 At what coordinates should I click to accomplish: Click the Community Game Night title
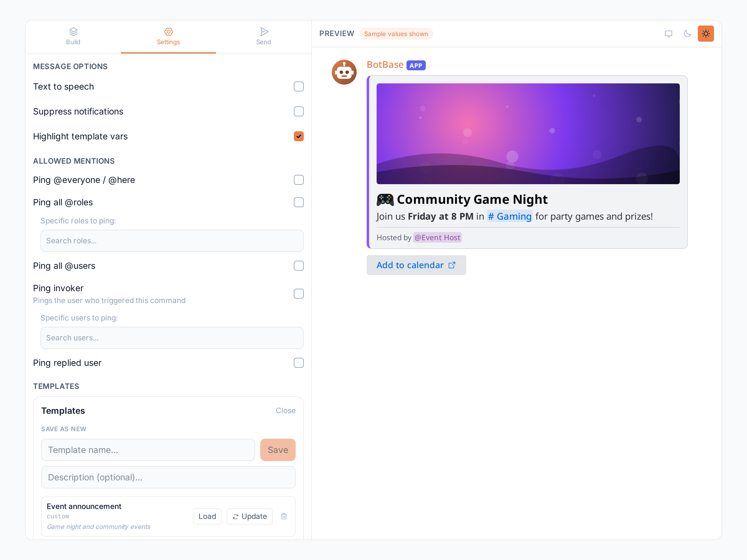[472, 199]
